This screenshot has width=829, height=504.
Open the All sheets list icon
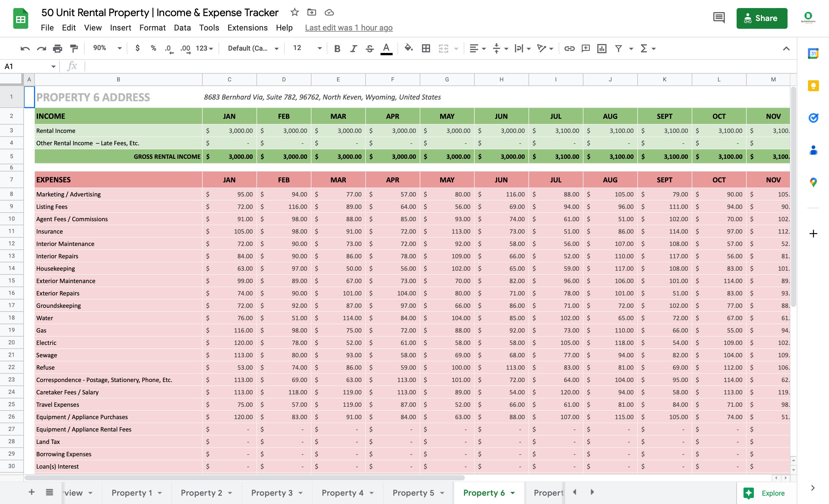pos(50,492)
